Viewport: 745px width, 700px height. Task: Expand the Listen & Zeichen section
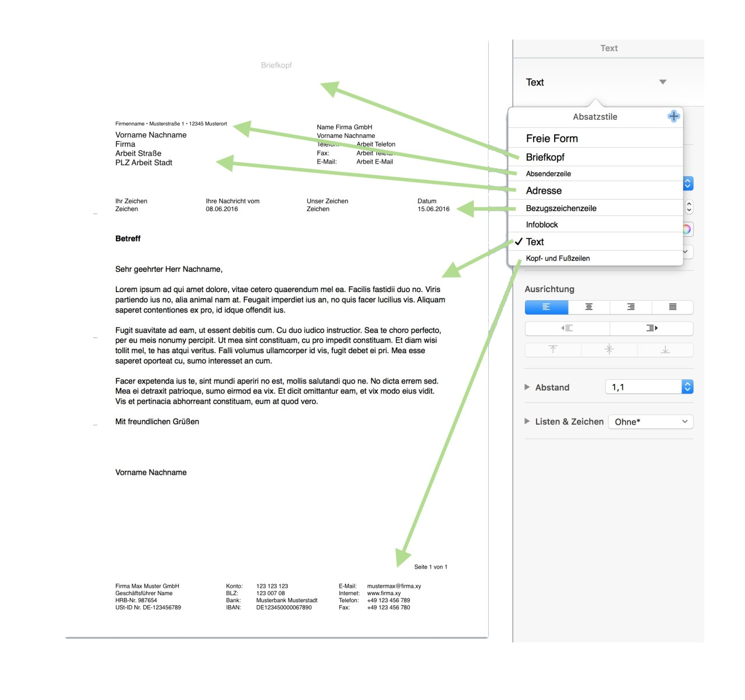coord(527,422)
